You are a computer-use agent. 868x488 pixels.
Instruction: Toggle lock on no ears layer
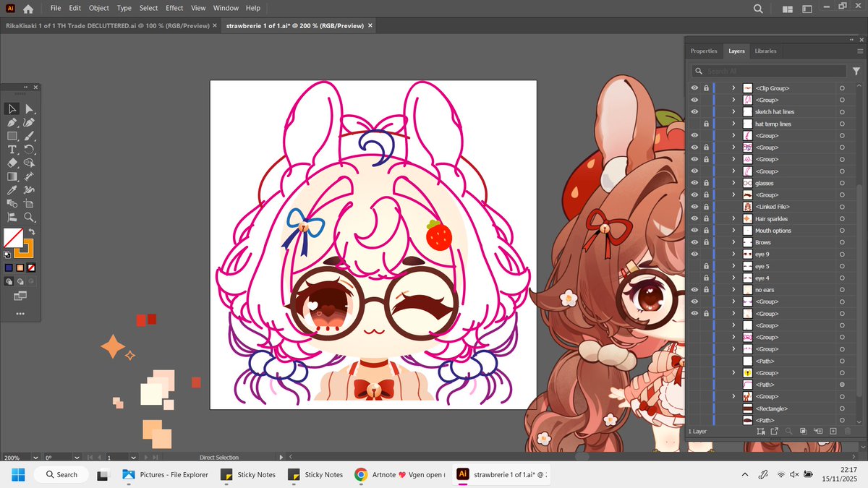tap(706, 290)
